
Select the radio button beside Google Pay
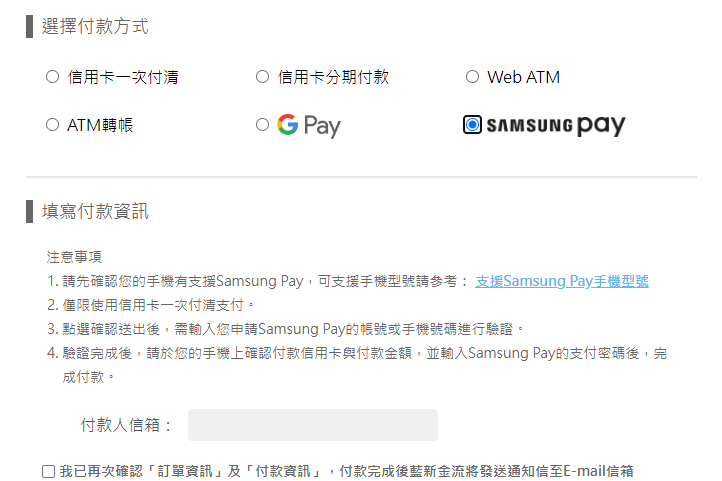coord(262,125)
